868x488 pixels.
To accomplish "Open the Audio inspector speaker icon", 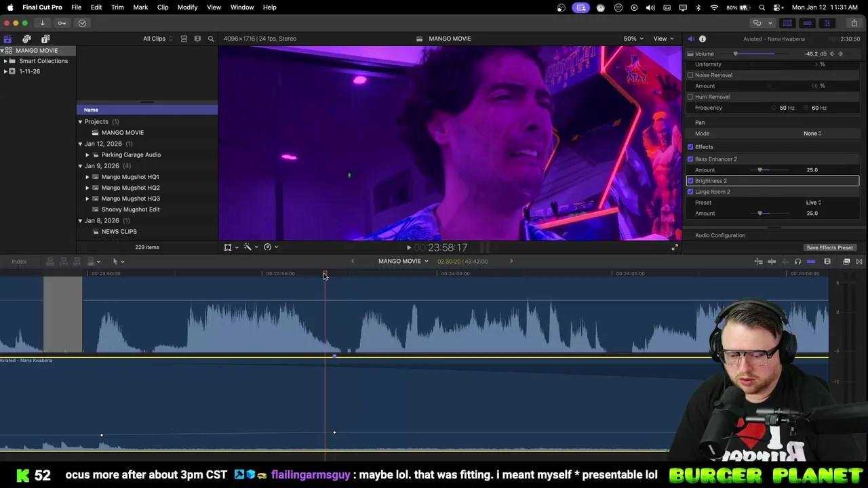I will point(690,39).
